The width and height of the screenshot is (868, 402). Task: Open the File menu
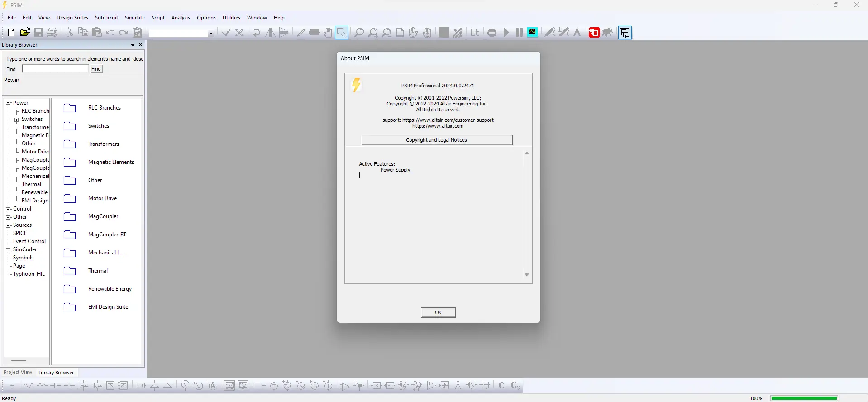(12, 18)
